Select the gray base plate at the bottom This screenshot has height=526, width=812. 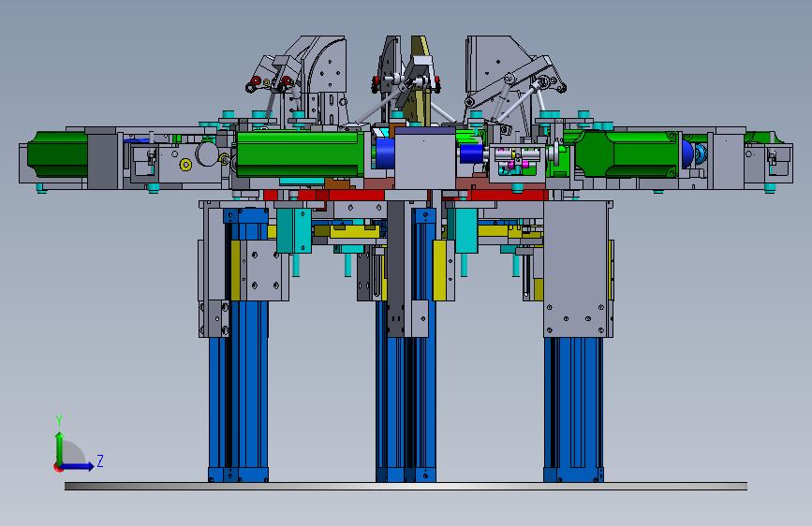pyautogui.click(x=406, y=486)
